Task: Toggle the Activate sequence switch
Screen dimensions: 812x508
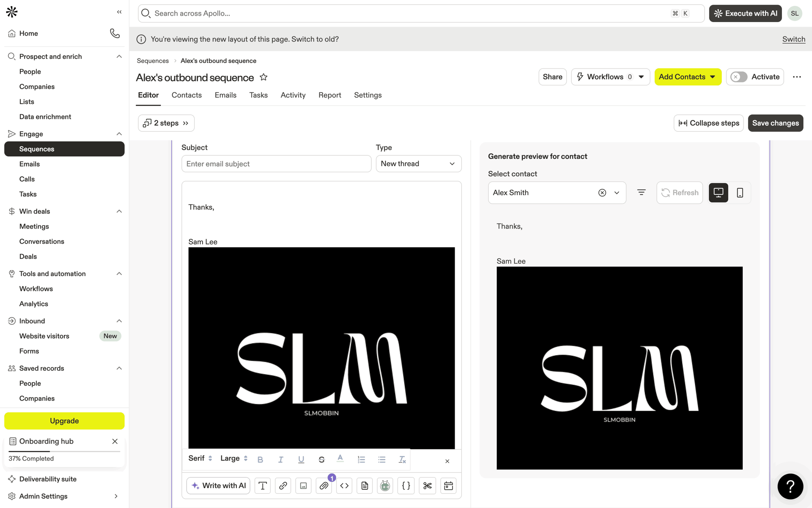Action: pos(739,77)
